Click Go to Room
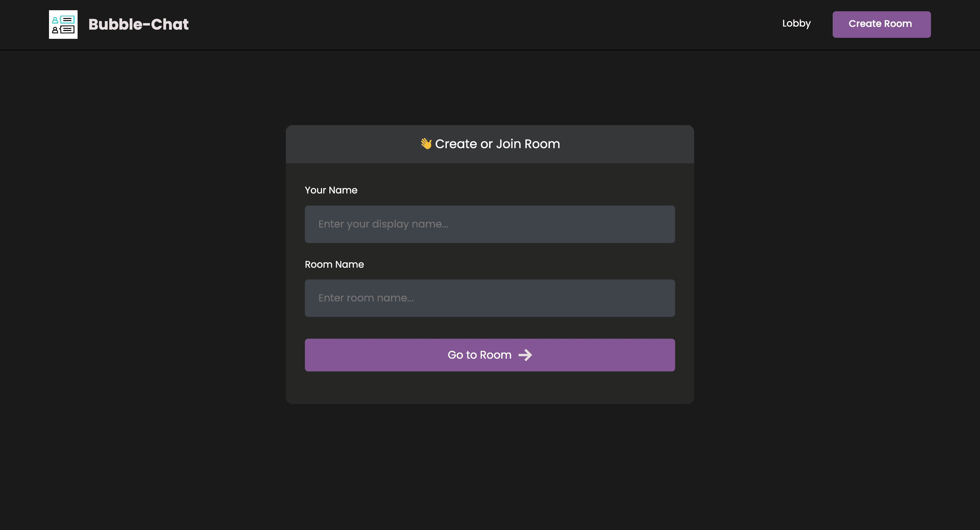Viewport: 980px width, 530px height. click(x=489, y=355)
